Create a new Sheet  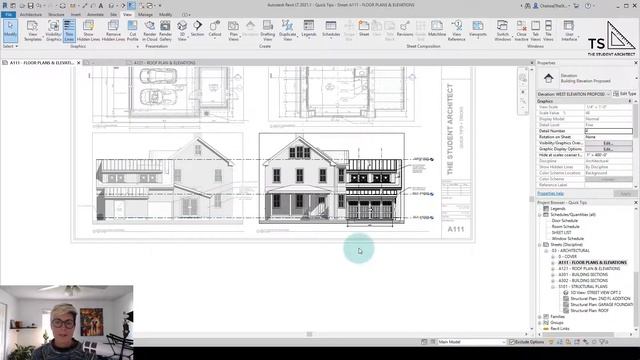[364, 29]
